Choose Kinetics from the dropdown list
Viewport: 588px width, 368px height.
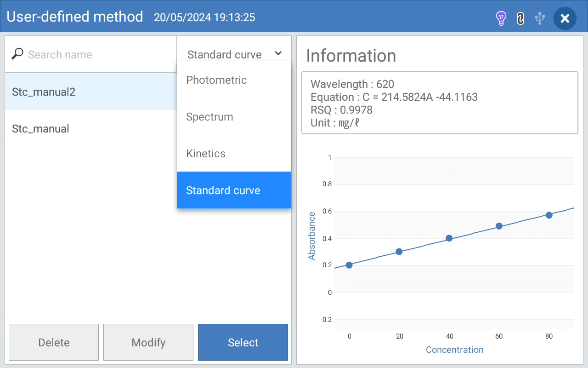tap(234, 154)
